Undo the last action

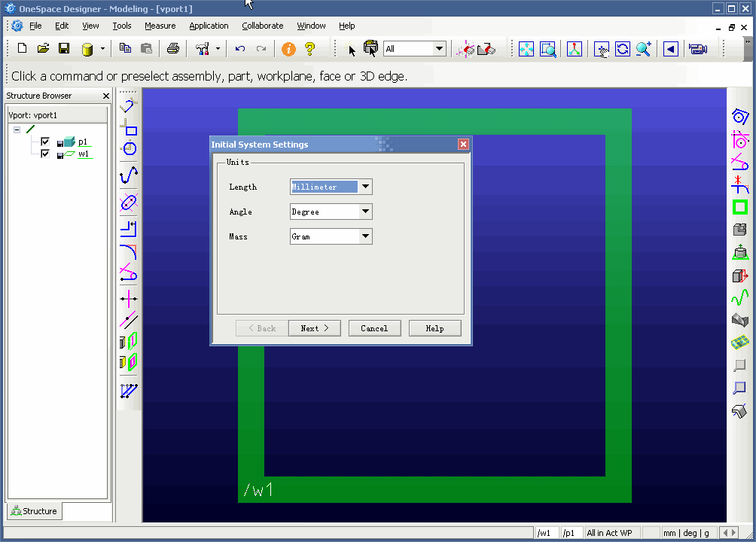pyautogui.click(x=240, y=49)
